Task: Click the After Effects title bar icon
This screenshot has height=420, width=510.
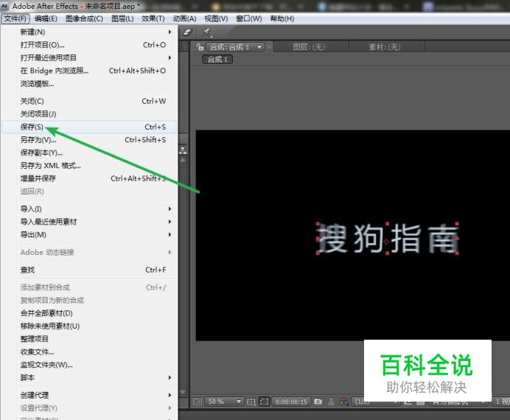Action: 4,6
